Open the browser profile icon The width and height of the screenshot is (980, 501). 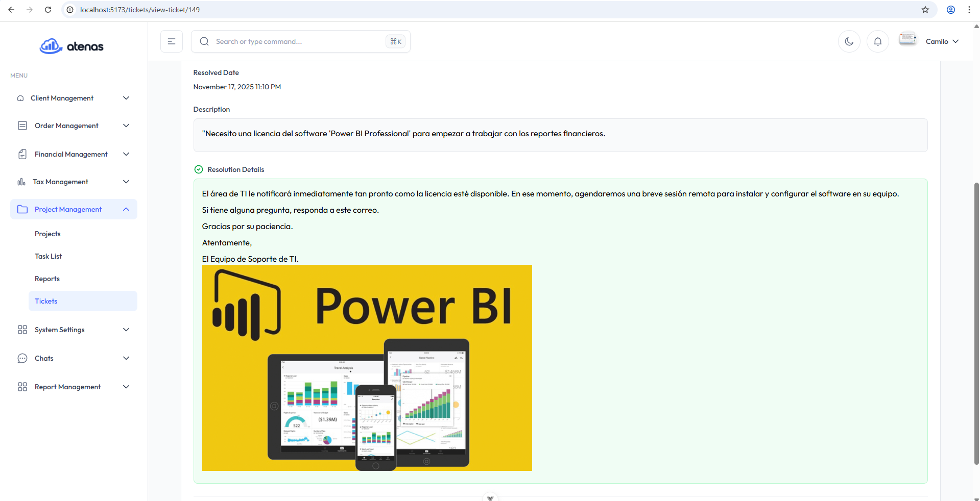(x=950, y=10)
